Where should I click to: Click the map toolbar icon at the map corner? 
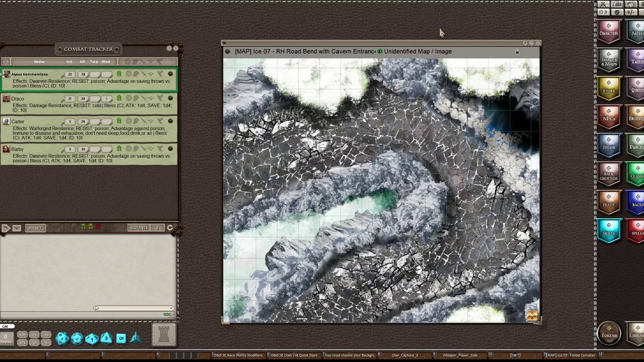click(532, 316)
